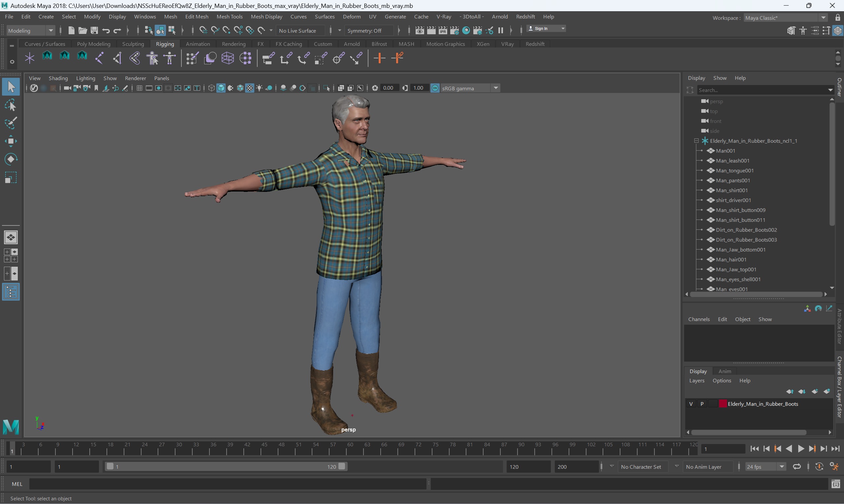Toggle textured display in viewport
The image size is (844, 504).
click(250, 88)
